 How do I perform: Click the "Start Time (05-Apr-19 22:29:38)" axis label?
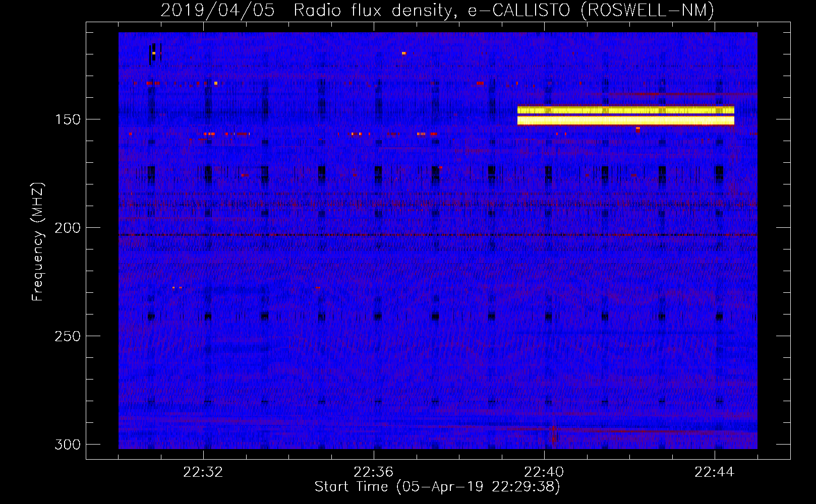click(x=437, y=487)
